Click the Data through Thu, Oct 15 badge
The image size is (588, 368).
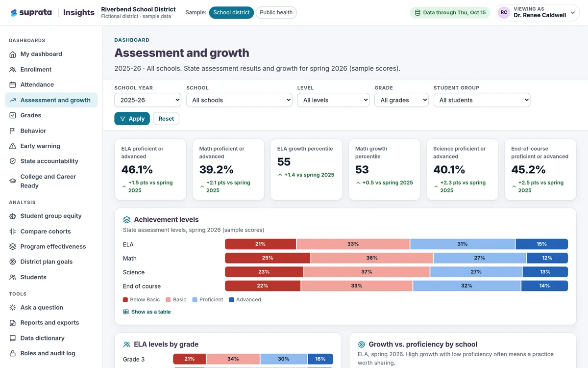pyautogui.click(x=451, y=13)
